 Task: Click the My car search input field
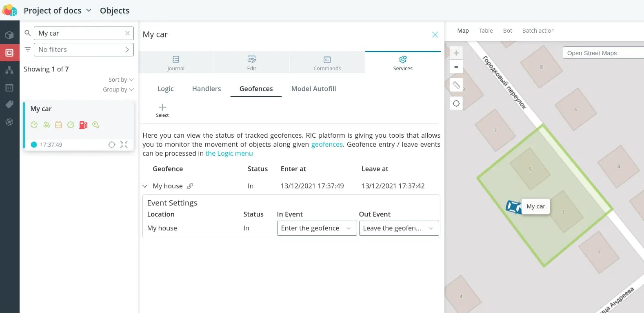point(80,33)
